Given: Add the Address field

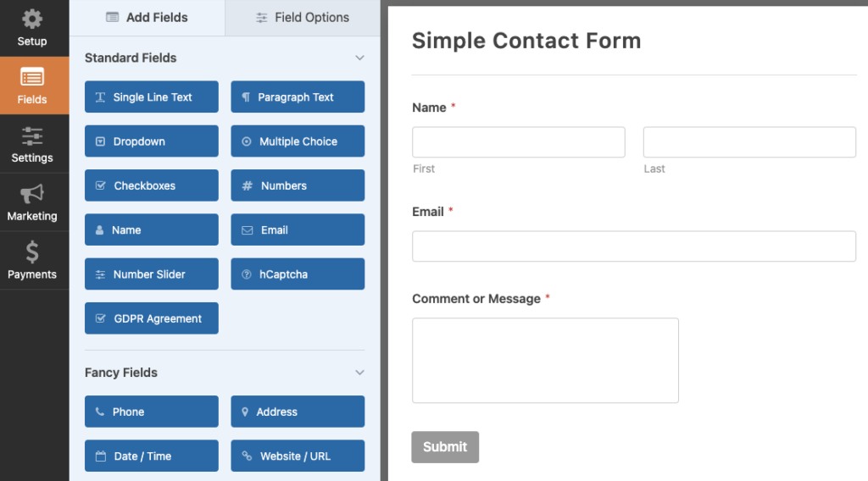Looking at the screenshot, I should [298, 412].
